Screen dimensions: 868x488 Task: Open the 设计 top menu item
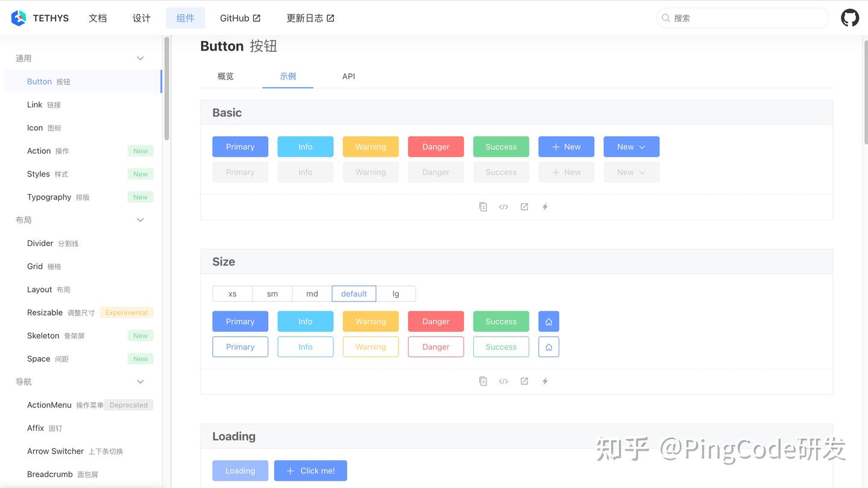tap(142, 18)
